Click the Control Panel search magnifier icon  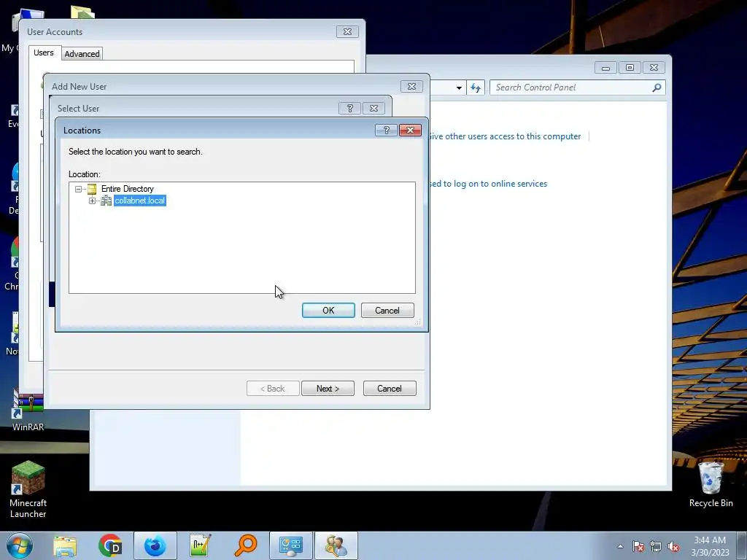pyautogui.click(x=657, y=87)
